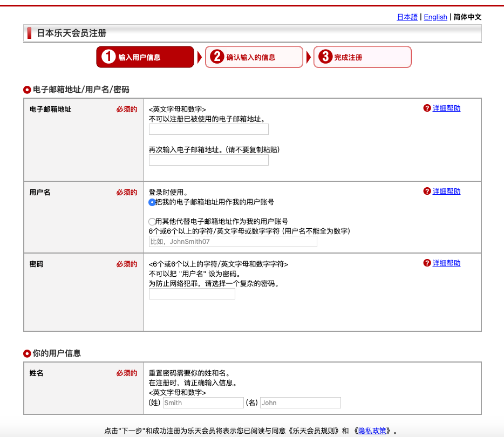Click the 姓名 row label
Screen dimensions: 504x437
click(36, 373)
